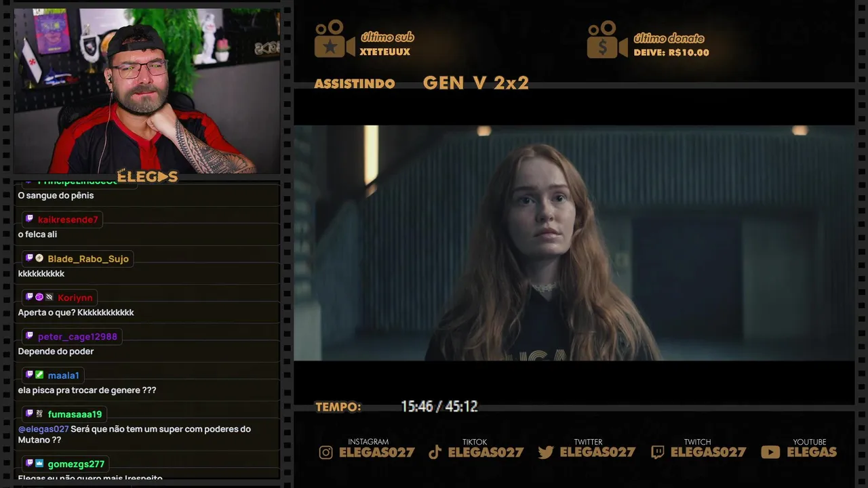This screenshot has height=488, width=868.
Task: Open Blade_Rabo_Sujo chat username
Action: (x=88, y=259)
